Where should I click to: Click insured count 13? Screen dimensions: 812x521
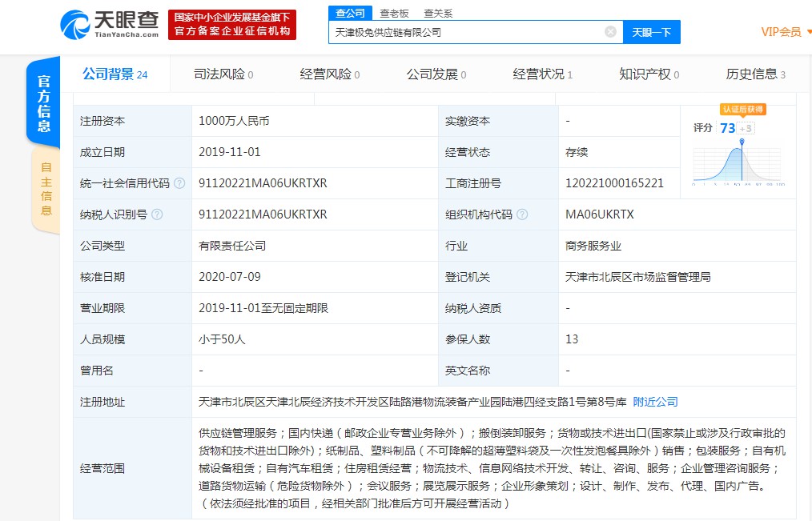click(572, 339)
